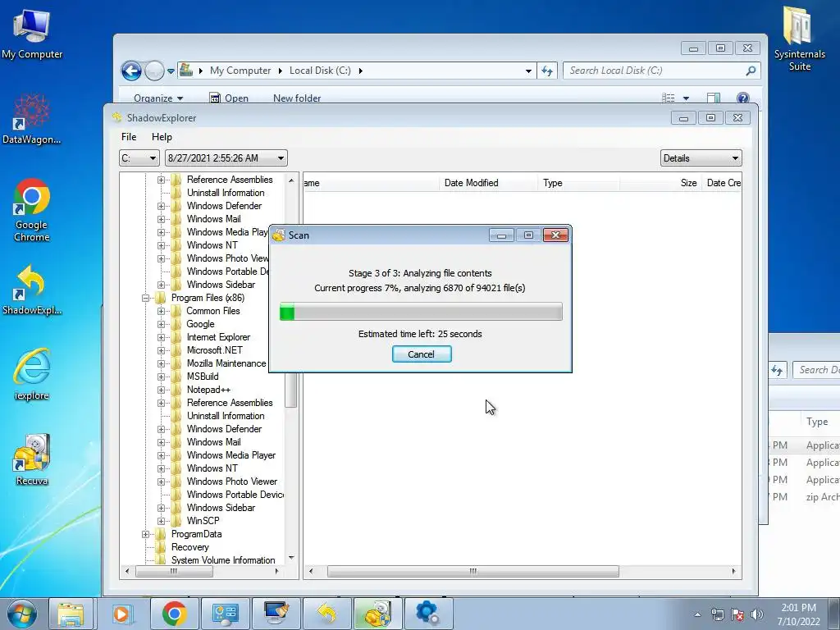840x630 pixels.
Task: Select the Common Files folder
Action: (x=212, y=311)
